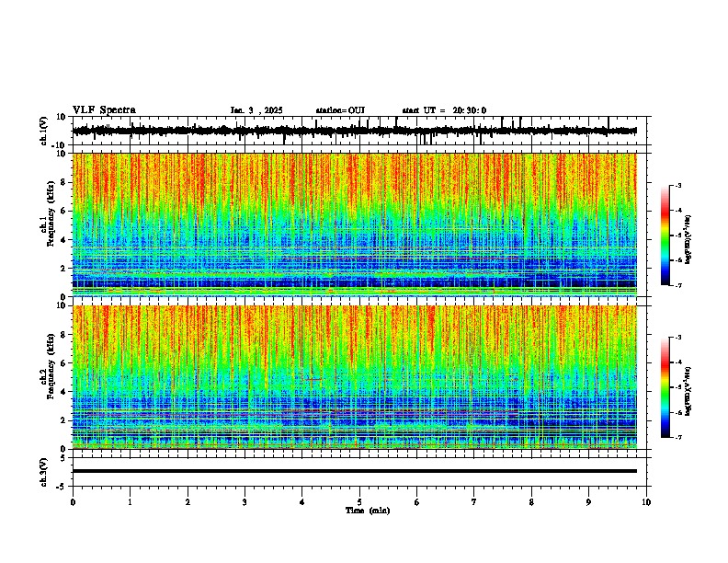728x563 pixels.
Task: Click the ch.1 color bar log(PSD) label
Action: pyautogui.click(x=688, y=239)
